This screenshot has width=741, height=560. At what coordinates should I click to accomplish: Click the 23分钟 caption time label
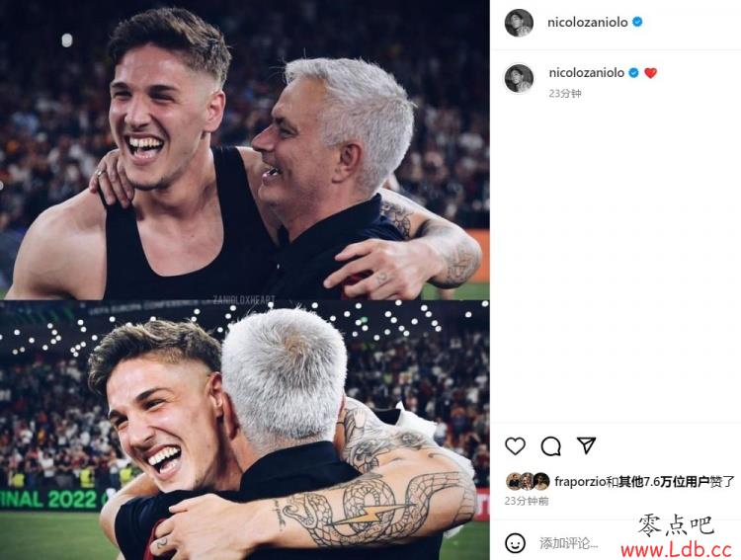click(565, 94)
